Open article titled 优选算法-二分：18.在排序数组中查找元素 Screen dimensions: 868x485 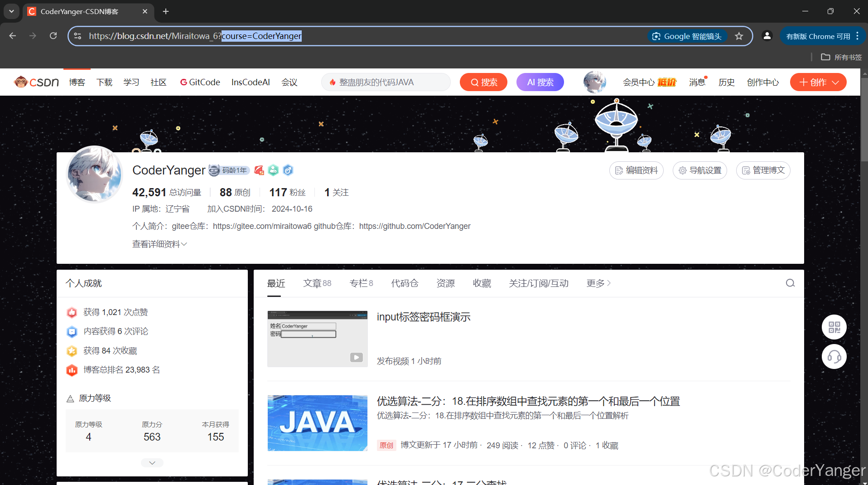(x=528, y=401)
